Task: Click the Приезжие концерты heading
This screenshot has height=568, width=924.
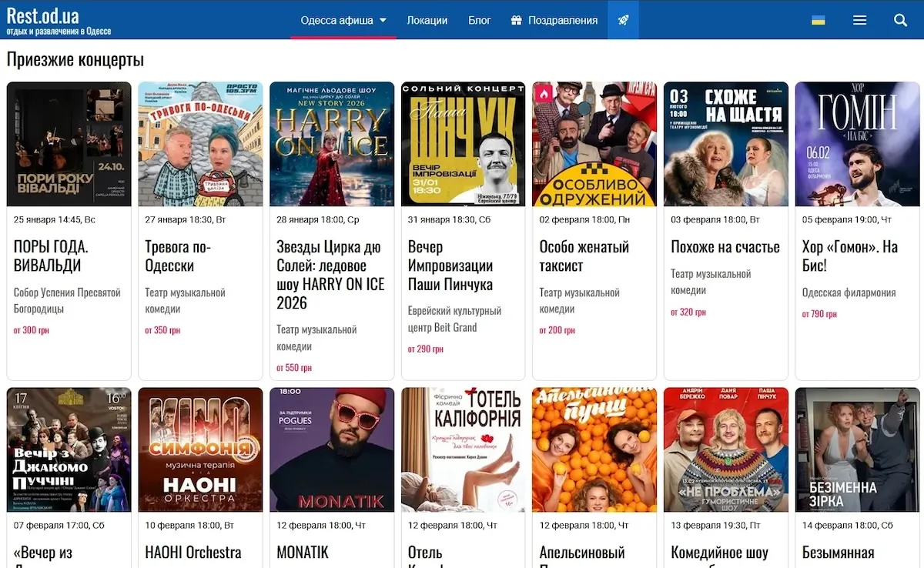Action: [75, 59]
